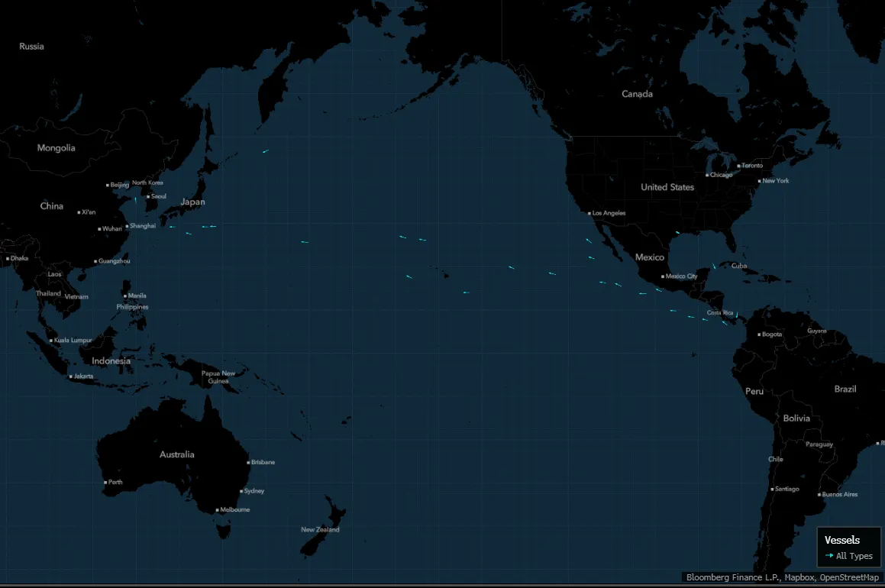Click the Melbourne city label
885x588 pixels.
[x=234, y=509]
